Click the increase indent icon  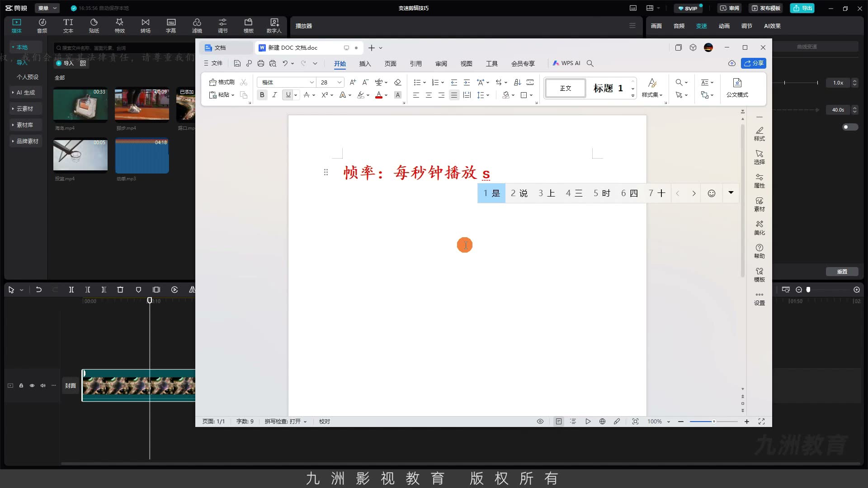point(467,82)
